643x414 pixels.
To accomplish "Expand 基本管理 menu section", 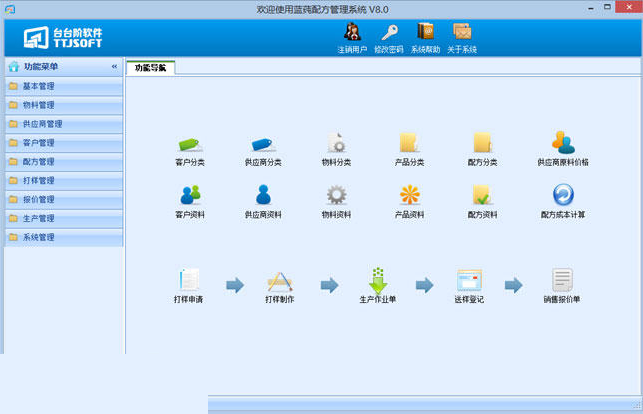I will [x=64, y=86].
